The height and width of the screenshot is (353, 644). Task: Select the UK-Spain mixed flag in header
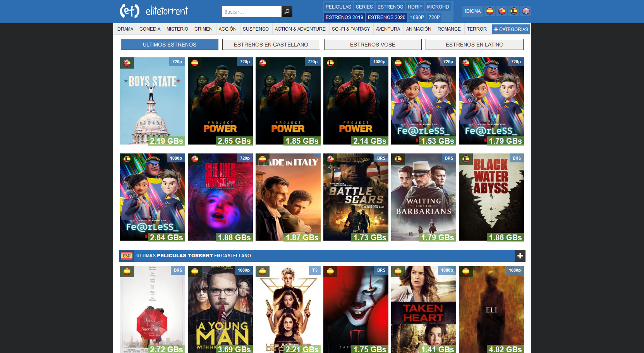(502, 11)
